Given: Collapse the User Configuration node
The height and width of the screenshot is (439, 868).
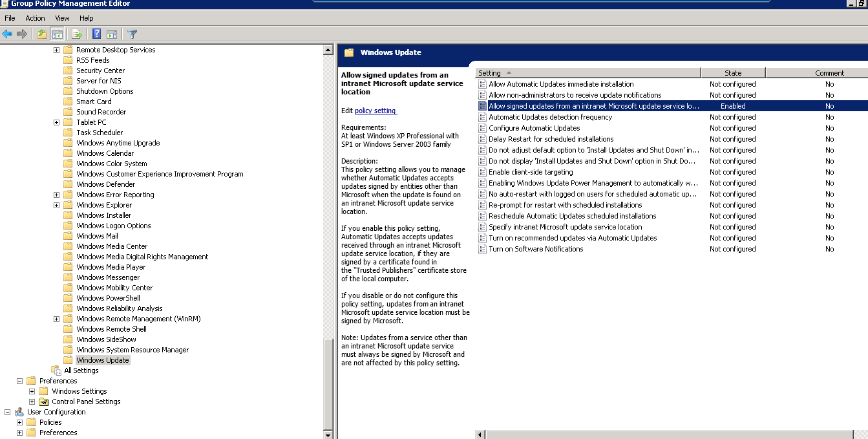Looking at the screenshot, I should 7,412.
